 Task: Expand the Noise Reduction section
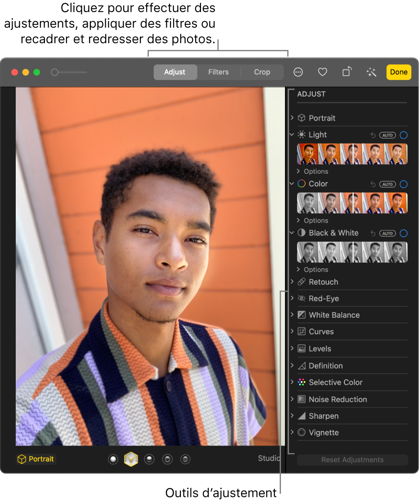[x=292, y=399]
